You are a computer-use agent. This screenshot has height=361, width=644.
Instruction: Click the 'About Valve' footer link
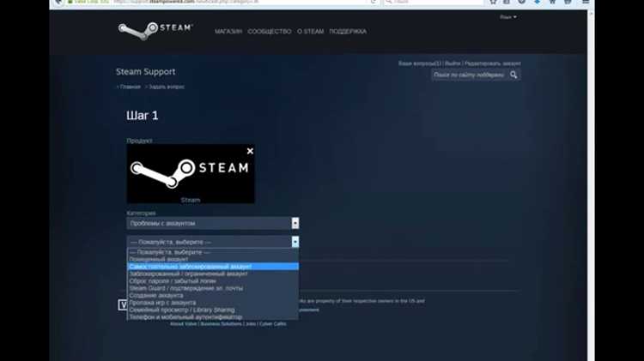point(183,323)
